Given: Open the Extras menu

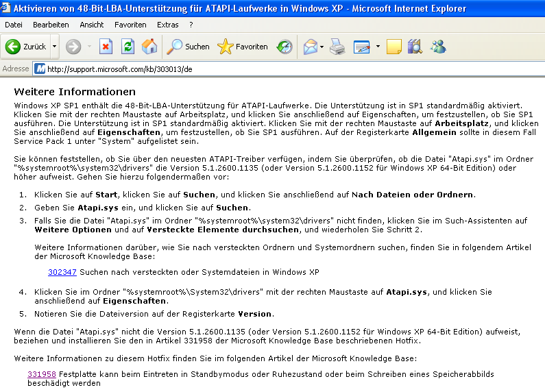Looking at the screenshot, I should point(167,25).
